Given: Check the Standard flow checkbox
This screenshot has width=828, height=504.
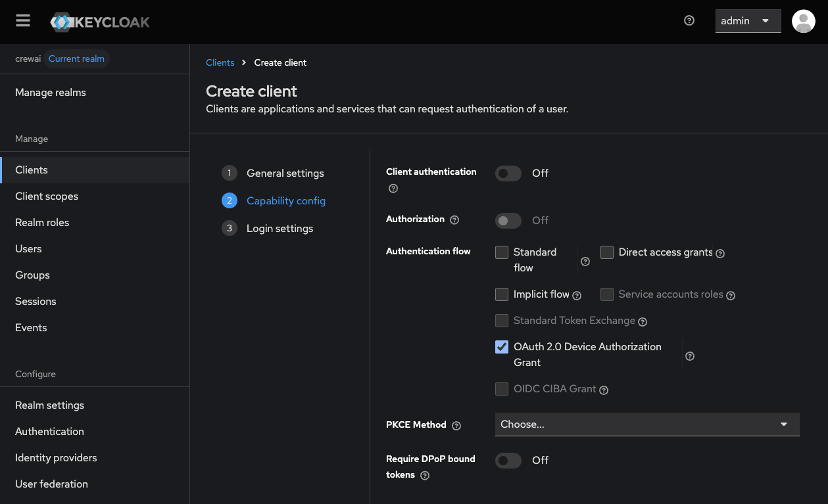Looking at the screenshot, I should 502,252.
